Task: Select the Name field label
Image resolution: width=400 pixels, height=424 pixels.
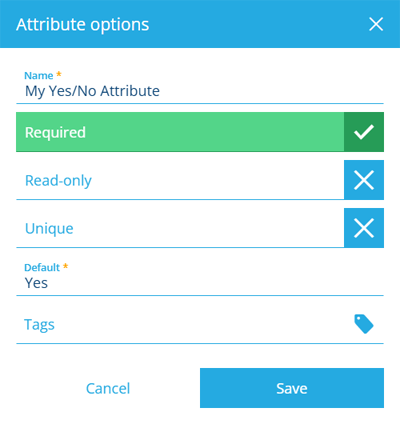Action: point(39,76)
